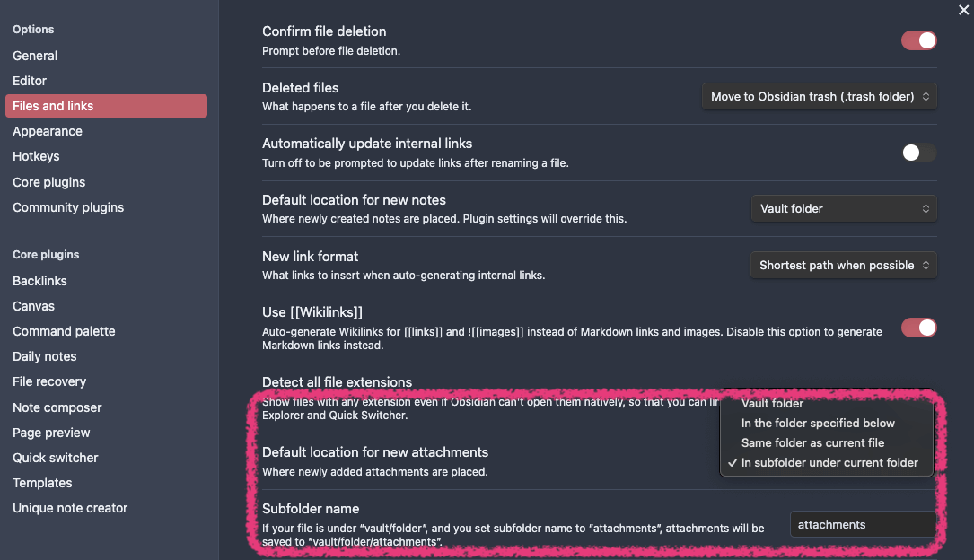Disable the Use Wikilinks toggle
The image size is (974, 560).
click(x=918, y=328)
